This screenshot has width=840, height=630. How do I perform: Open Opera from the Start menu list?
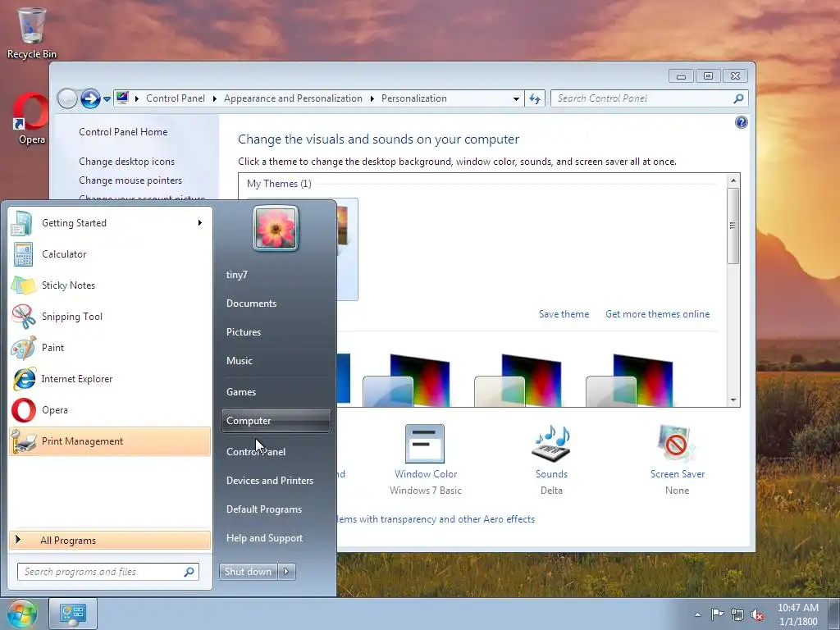tap(110, 410)
